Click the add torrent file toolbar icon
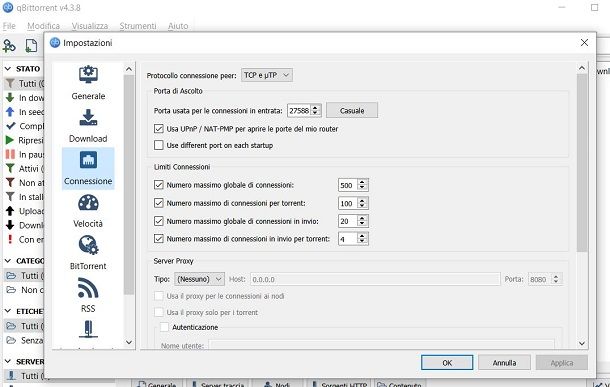The image size is (610, 387). coord(31,46)
